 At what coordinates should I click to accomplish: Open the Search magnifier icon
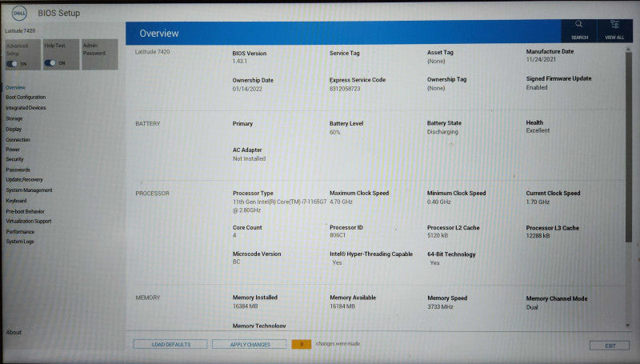pyautogui.click(x=578, y=25)
